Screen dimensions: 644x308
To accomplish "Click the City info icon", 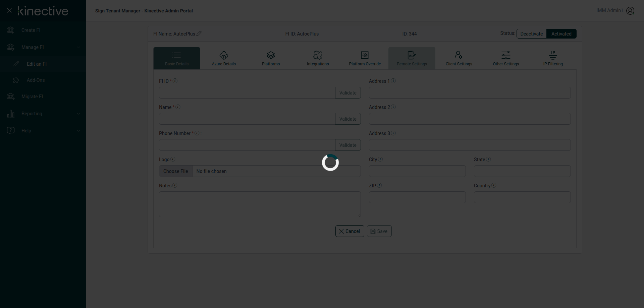I will [380, 159].
